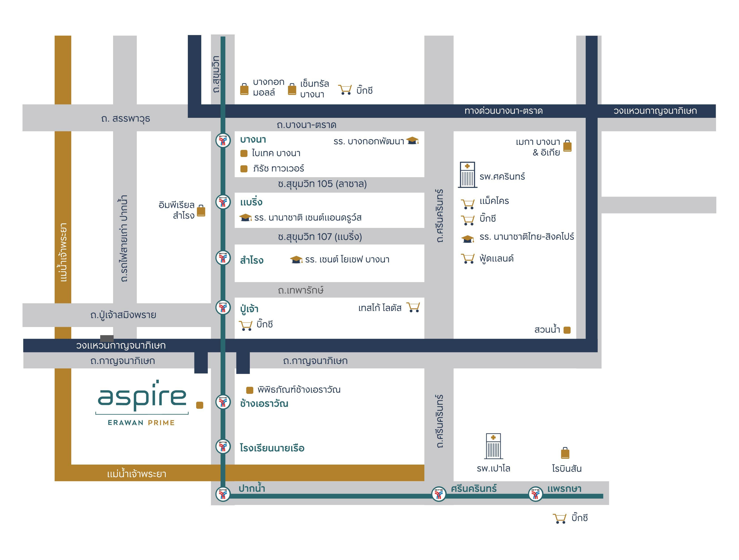Click the BTS icon for ศรีนครินทร์ station
The height and width of the screenshot is (560, 739).
tap(439, 494)
